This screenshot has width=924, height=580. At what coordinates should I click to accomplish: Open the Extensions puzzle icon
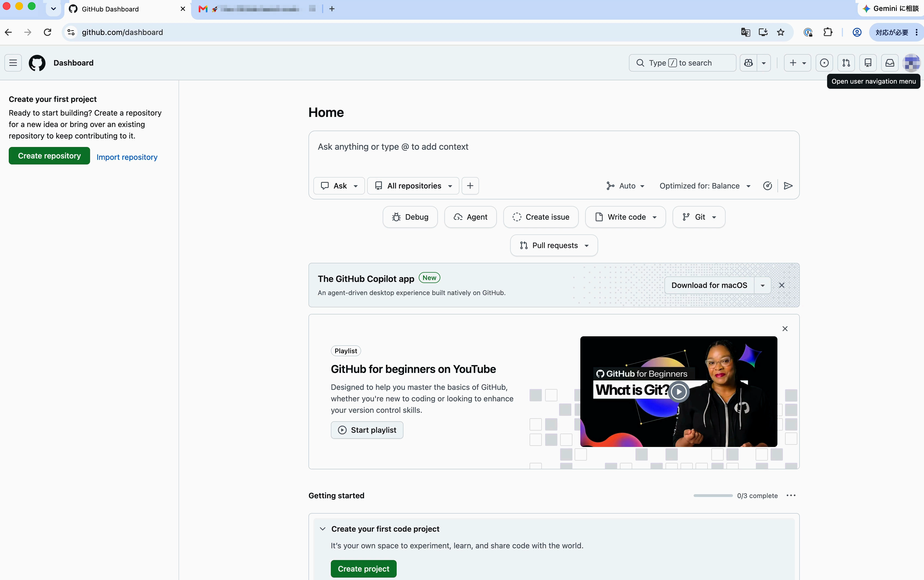coord(828,32)
